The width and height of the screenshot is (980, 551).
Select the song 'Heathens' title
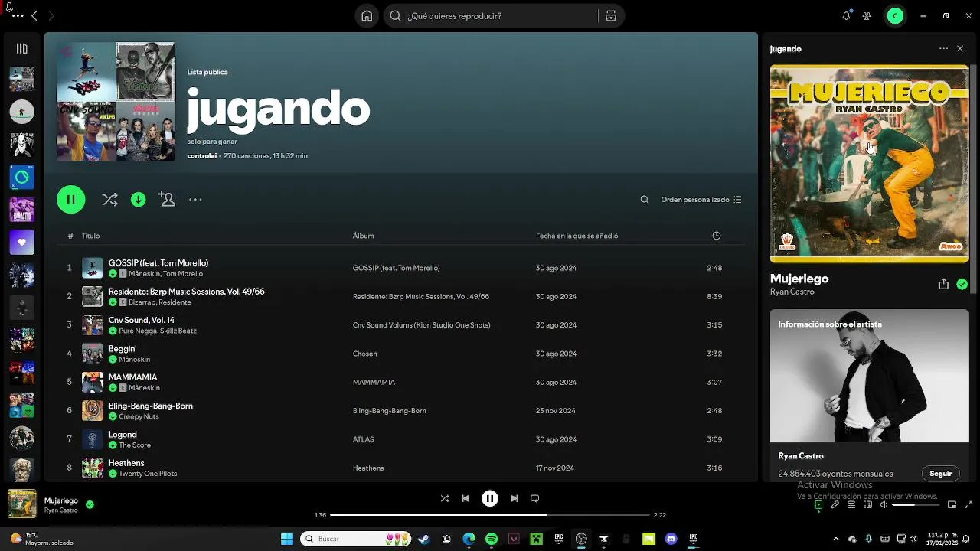pos(126,463)
